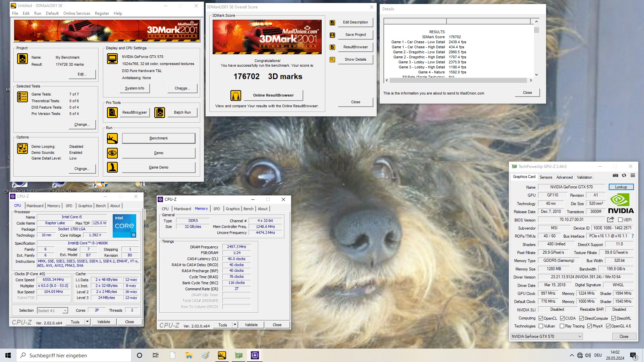Click the NVIDIA logo in GPU-Z

621,203
